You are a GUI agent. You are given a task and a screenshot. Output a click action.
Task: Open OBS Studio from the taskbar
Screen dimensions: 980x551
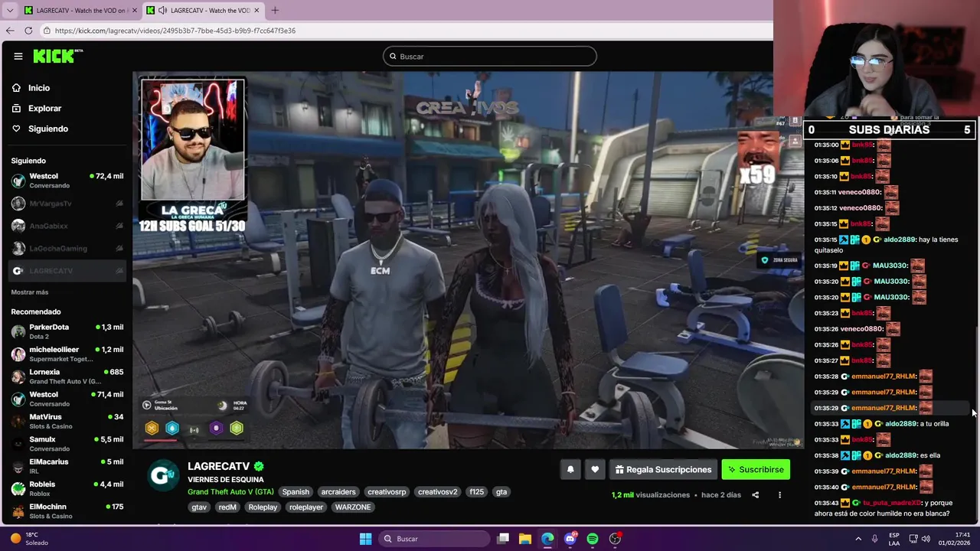click(615, 539)
